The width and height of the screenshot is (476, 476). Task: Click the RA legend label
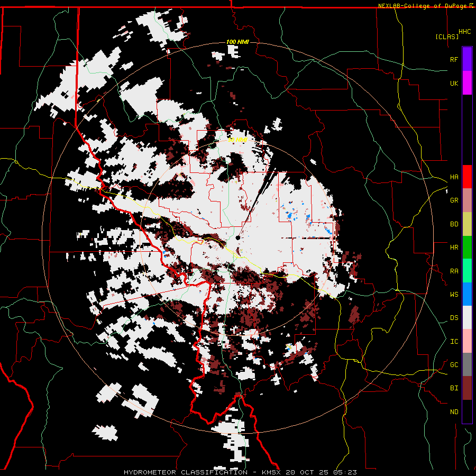point(454,271)
